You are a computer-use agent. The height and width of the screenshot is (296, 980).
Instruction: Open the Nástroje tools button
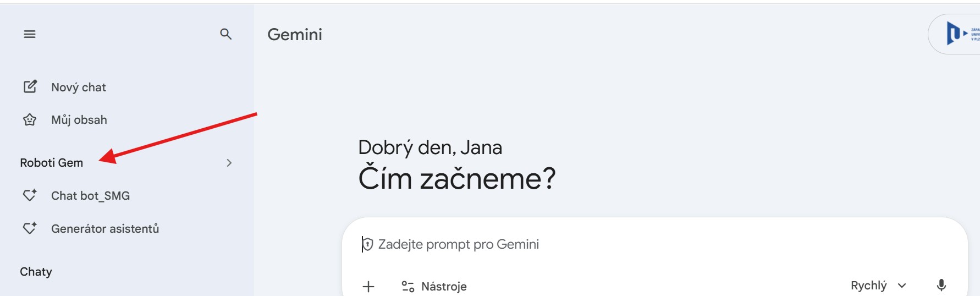pos(434,286)
